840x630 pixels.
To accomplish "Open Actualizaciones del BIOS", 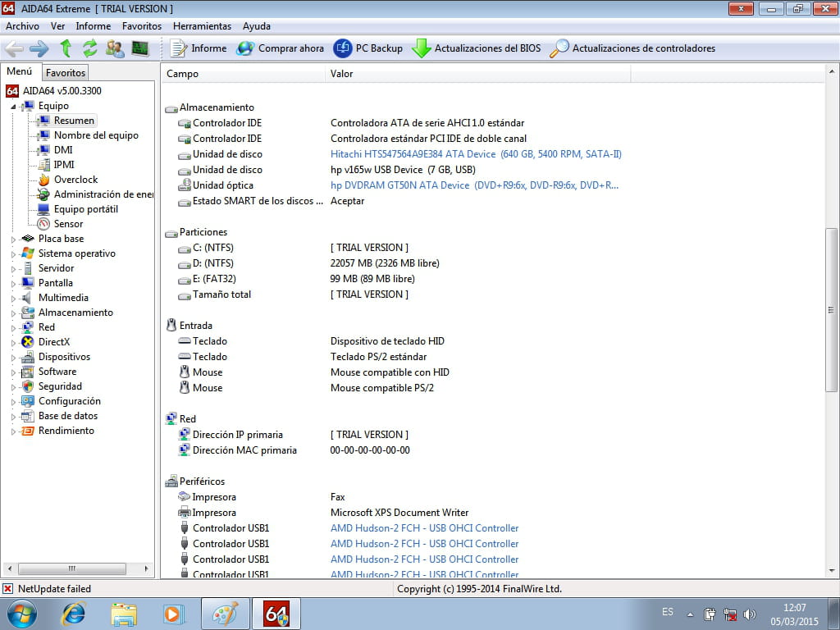I will tap(477, 48).
